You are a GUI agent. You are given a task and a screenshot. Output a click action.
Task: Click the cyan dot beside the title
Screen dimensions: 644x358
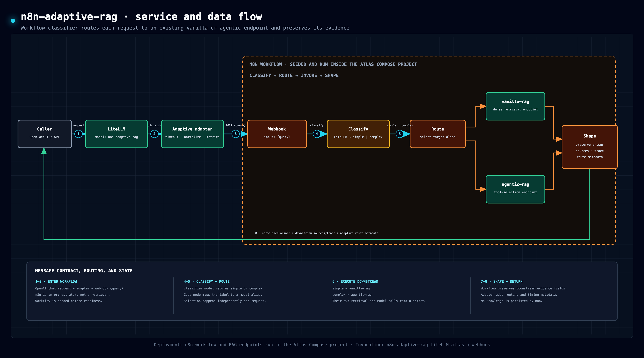pyautogui.click(x=13, y=21)
